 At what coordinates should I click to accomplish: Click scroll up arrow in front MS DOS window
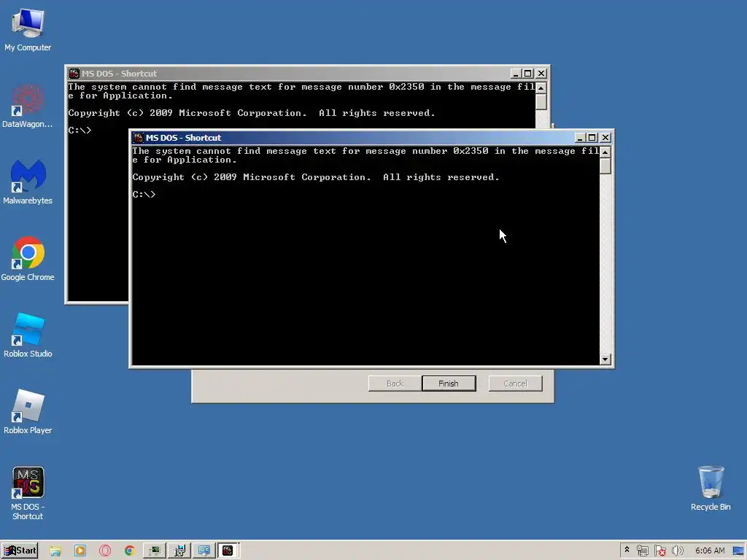[x=605, y=152]
